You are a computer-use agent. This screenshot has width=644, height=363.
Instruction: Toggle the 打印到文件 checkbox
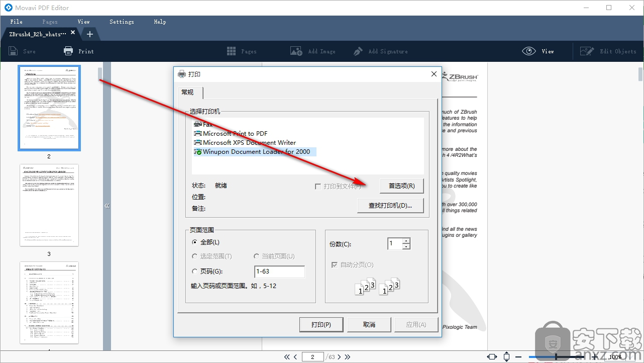(x=317, y=187)
